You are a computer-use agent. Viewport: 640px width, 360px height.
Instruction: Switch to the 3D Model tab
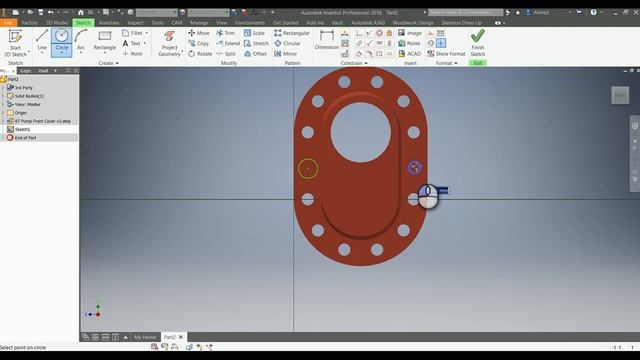tap(57, 23)
